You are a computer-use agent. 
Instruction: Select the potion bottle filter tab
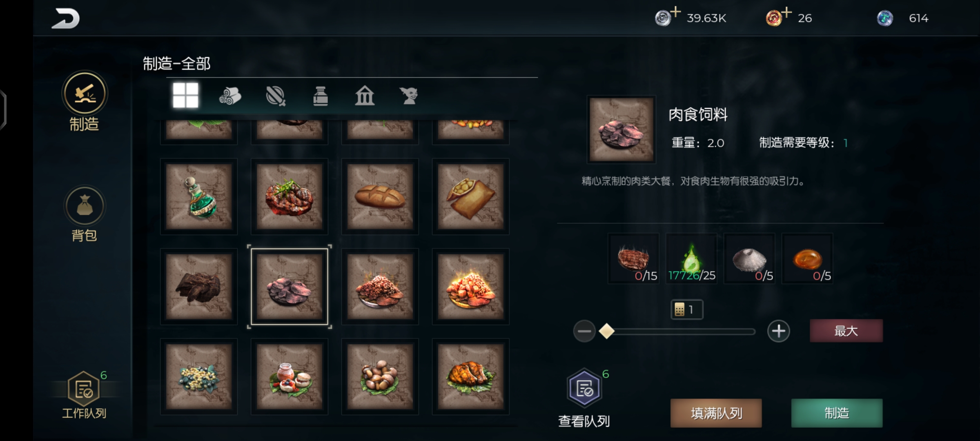[321, 96]
